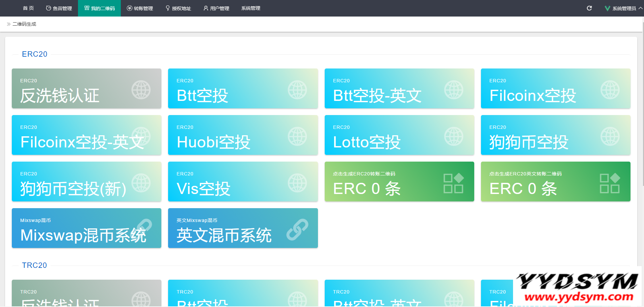Click QR grid icon on ERC20转账二维码 card
This screenshot has width=644, height=307.
tap(453, 183)
